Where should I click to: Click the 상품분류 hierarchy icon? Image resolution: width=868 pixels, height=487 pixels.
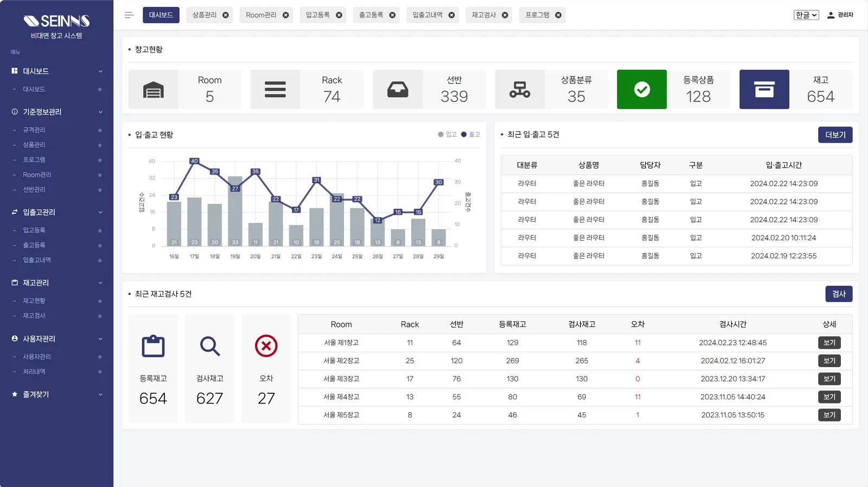click(520, 89)
